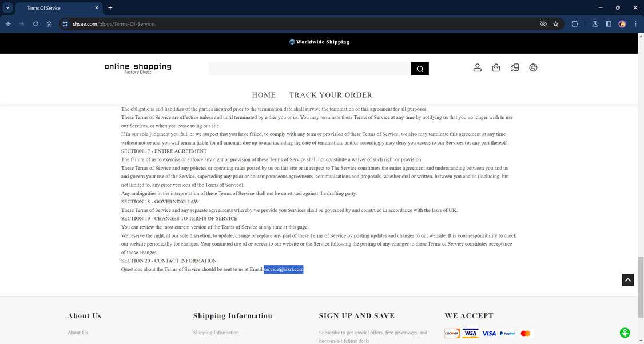Click the eye-slash tracking protection icon
This screenshot has width=644, height=344.
pos(543,24)
